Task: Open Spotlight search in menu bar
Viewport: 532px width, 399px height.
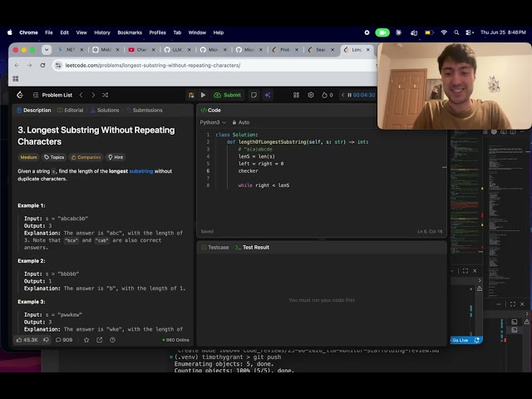Action: [456, 32]
